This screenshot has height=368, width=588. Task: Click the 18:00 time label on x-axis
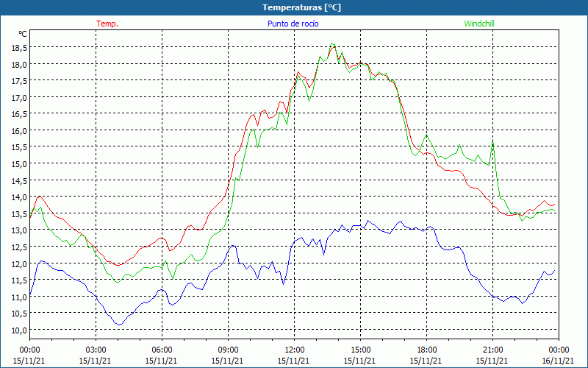[426, 350]
